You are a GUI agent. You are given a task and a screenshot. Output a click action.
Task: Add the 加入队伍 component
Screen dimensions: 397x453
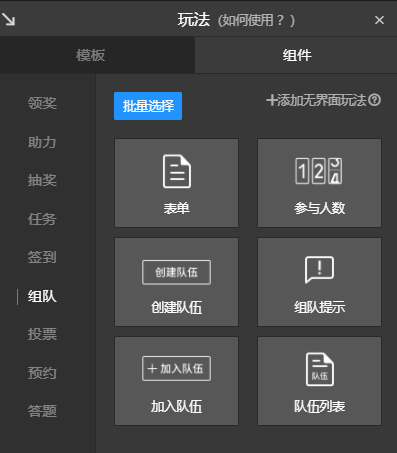177,381
